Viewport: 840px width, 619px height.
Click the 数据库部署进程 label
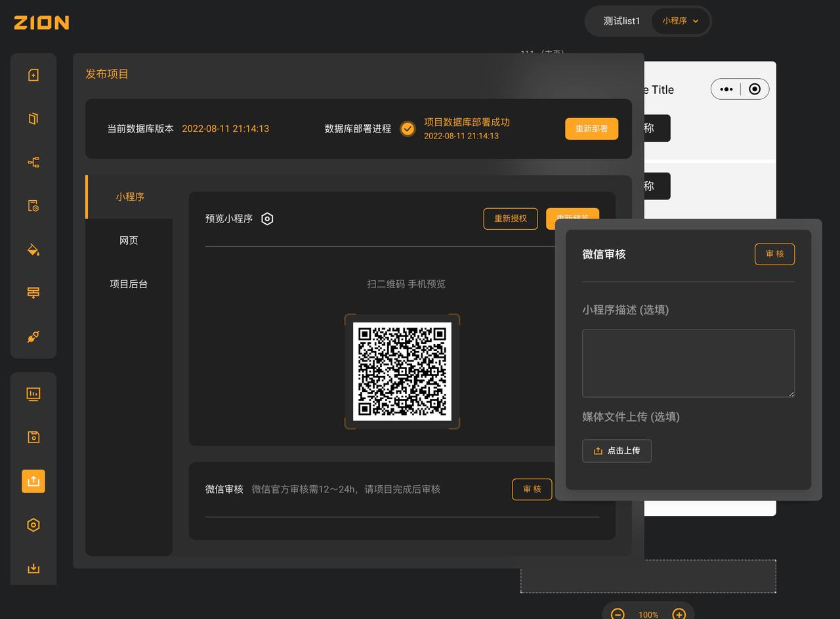358,129
